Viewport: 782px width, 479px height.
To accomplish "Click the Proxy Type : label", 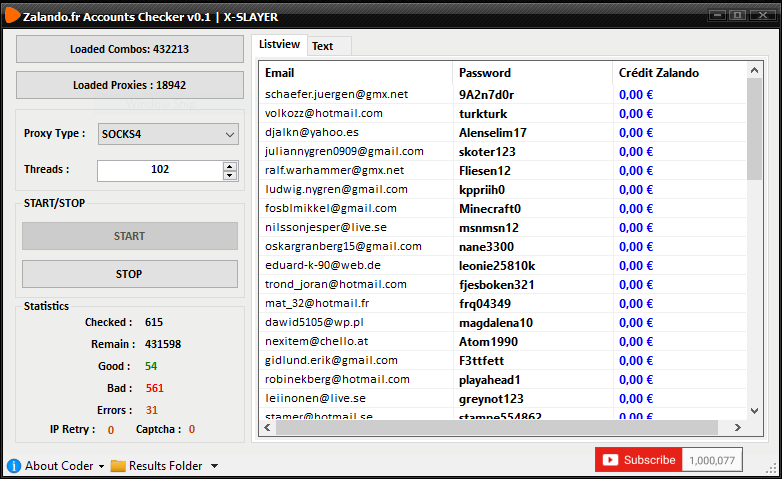I will point(54,133).
